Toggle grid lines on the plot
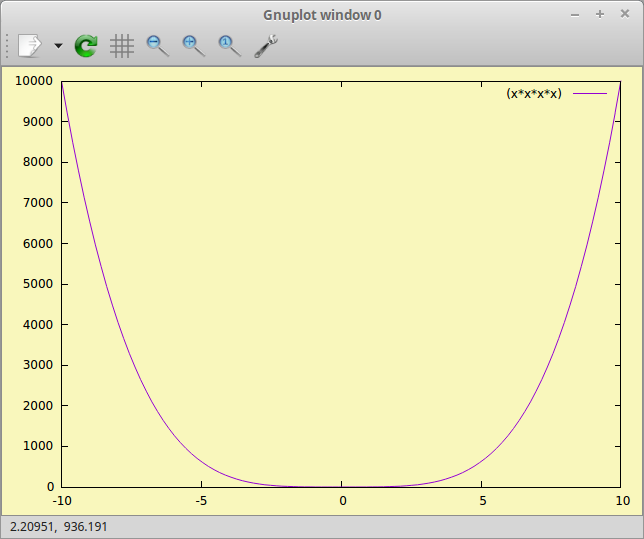This screenshot has height=539, width=644. pos(122,45)
